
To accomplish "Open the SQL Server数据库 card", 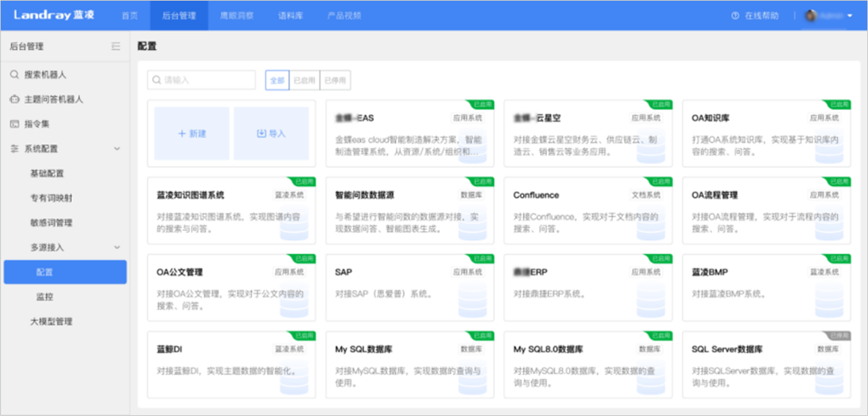I will point(766,364).
